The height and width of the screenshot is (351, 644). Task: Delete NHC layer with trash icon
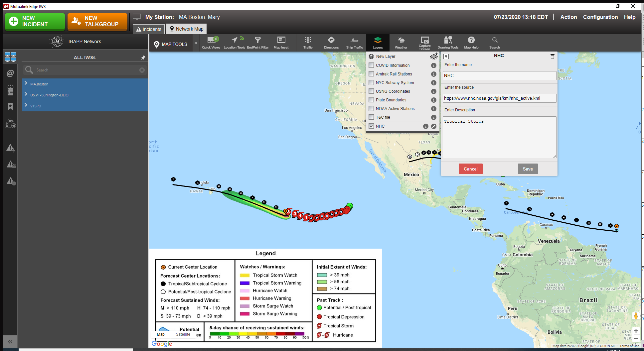point(552,57)
